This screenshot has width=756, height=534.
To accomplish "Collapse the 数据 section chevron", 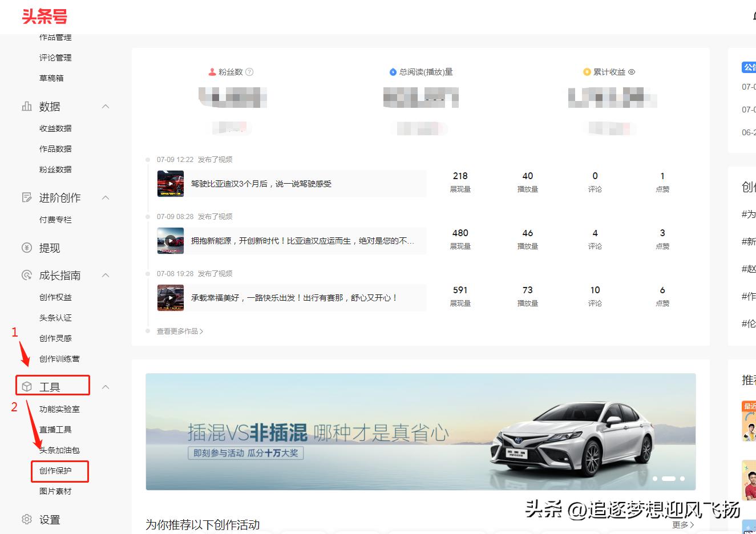I will point(106,106).
